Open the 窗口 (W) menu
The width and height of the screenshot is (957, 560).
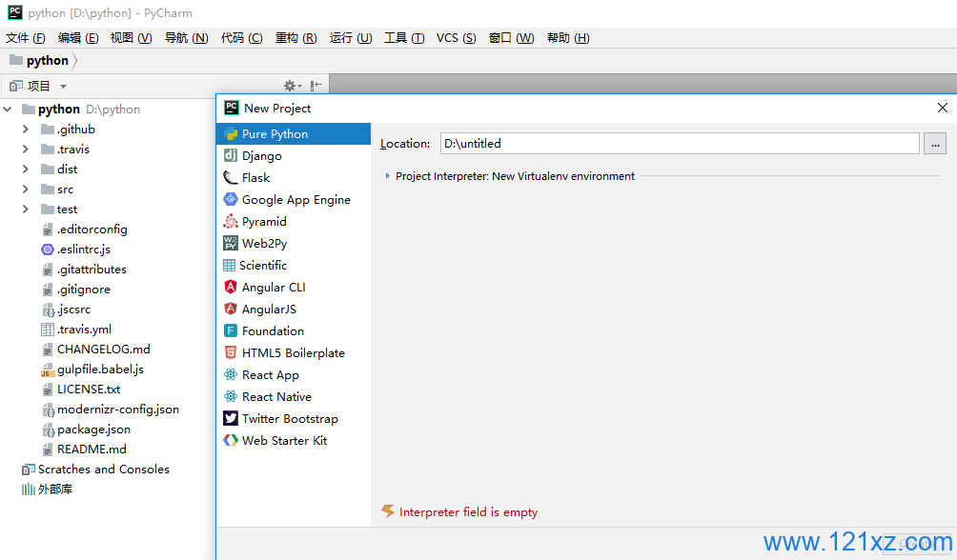pos(512,38)
